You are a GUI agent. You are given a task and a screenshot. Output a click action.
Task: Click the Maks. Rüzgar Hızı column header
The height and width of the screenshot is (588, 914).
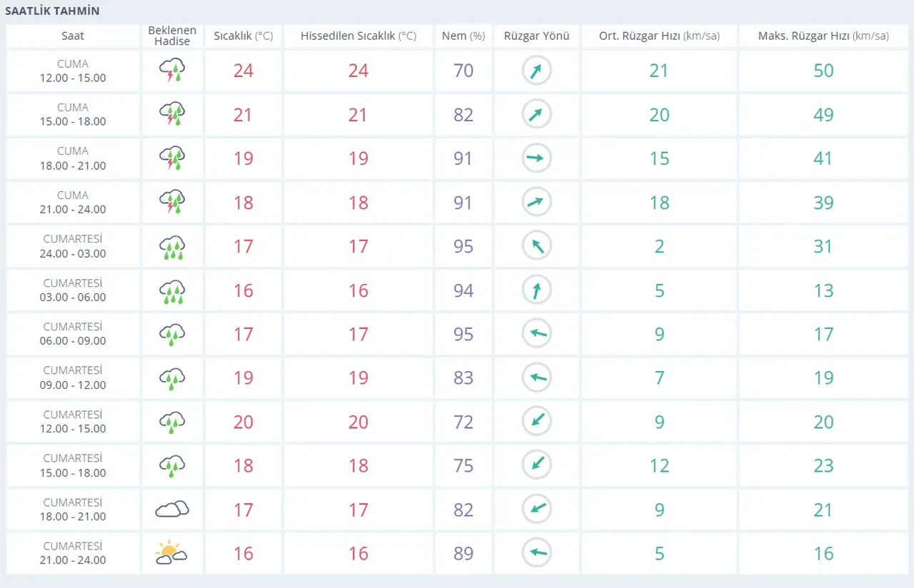[x=823, y=36]
